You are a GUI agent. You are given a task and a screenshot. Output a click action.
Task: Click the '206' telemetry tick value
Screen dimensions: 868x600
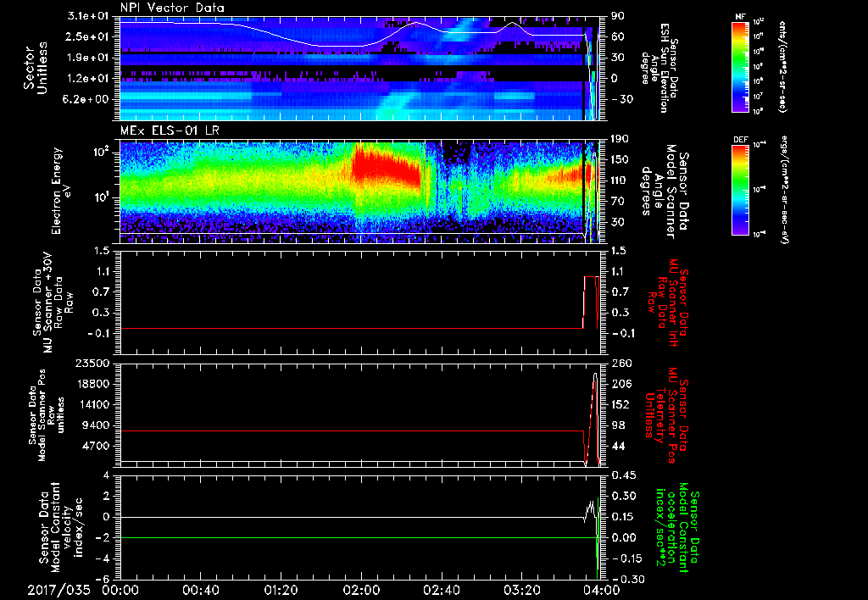tap(621, 384)
